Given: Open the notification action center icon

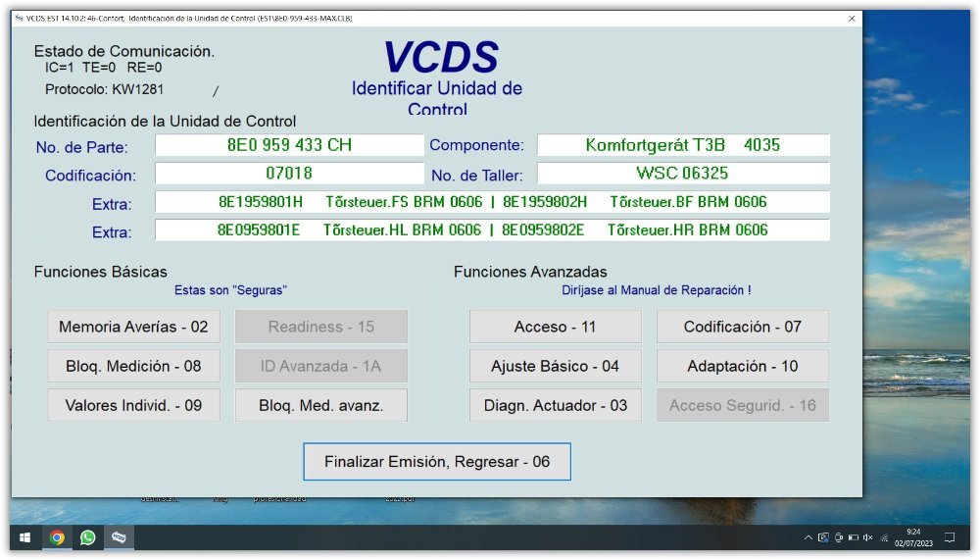Looking at the screenshot, I should click(950, 537).
